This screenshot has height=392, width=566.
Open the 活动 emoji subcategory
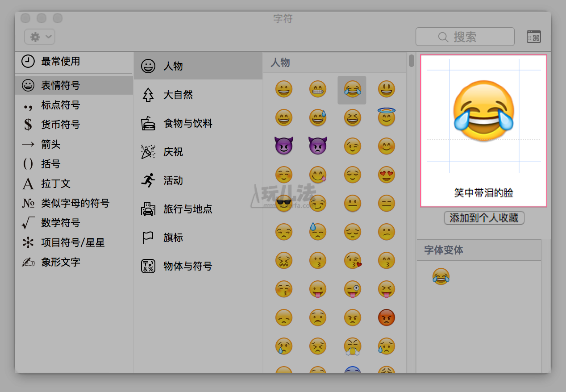198,180
